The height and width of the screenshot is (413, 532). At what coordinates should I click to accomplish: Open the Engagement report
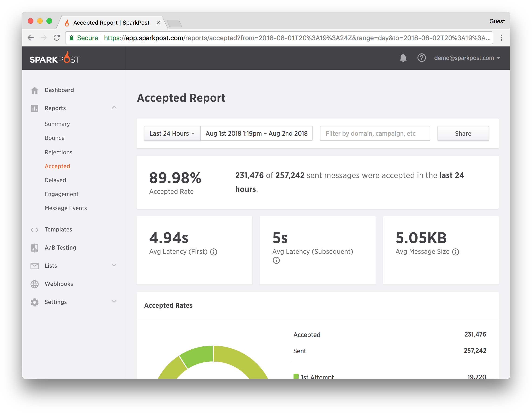[x=61, y=194]
